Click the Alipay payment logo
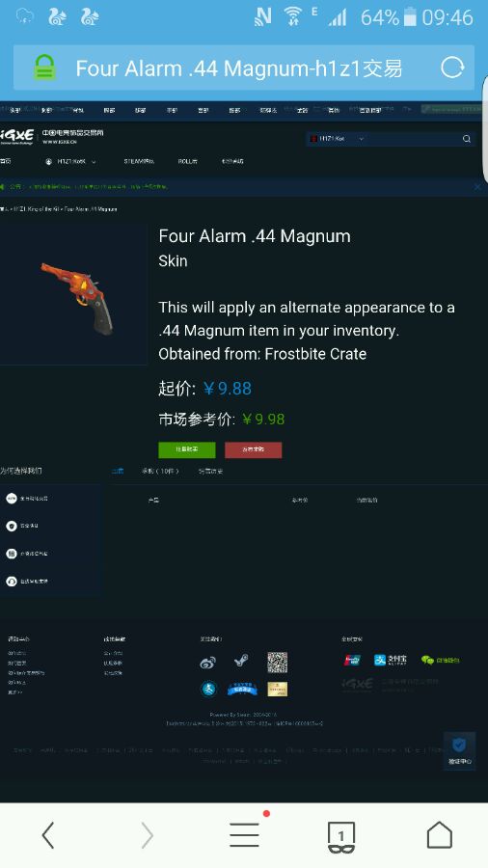 (390, 660)
